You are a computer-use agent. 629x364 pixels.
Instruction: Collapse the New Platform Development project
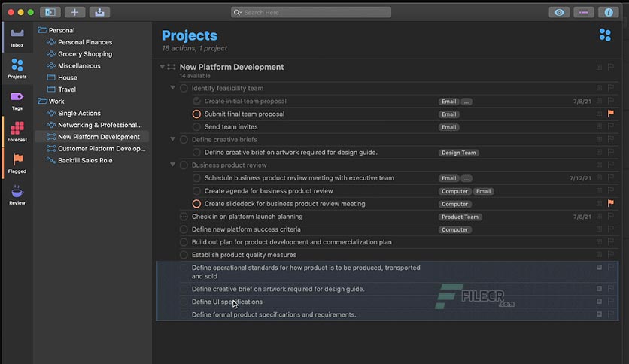(162, 67)
